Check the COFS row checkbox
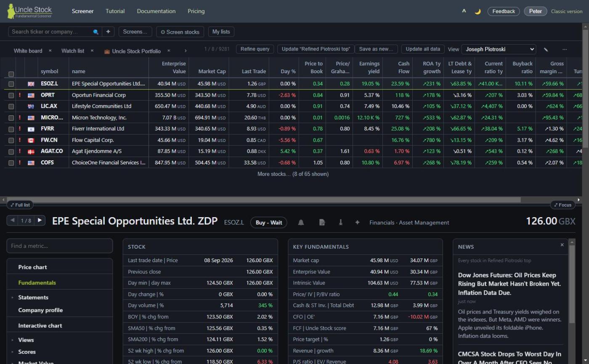 coord(11,163)
